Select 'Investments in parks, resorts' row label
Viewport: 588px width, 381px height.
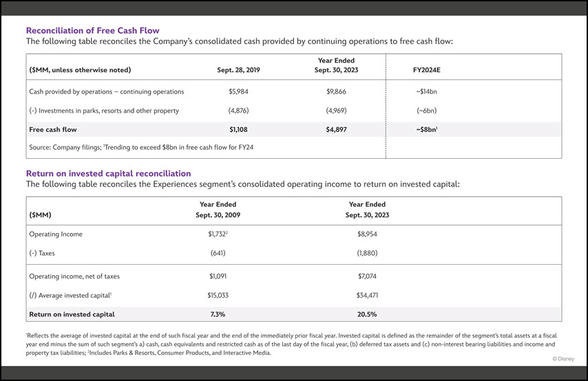[x=104, y=111]
